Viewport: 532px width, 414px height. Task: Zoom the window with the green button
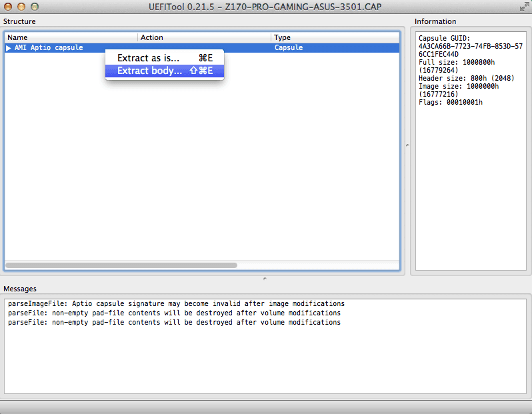point(35,7)
